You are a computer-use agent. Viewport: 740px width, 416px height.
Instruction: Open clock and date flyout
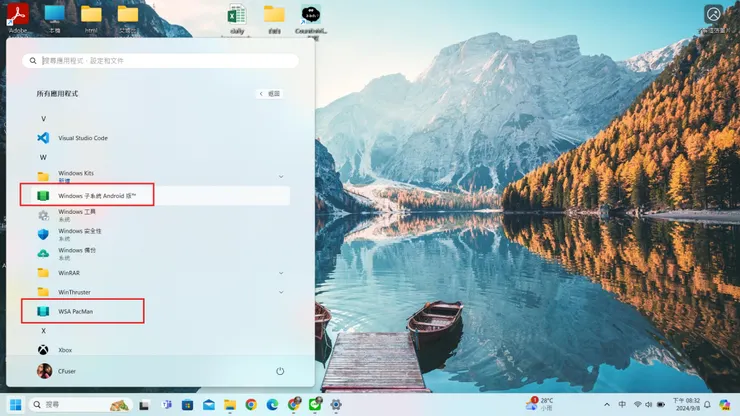pos(686,404)
